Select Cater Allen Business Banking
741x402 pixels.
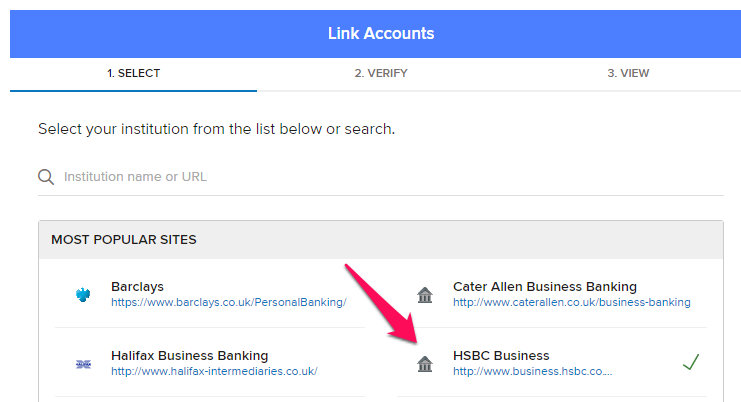545,287
